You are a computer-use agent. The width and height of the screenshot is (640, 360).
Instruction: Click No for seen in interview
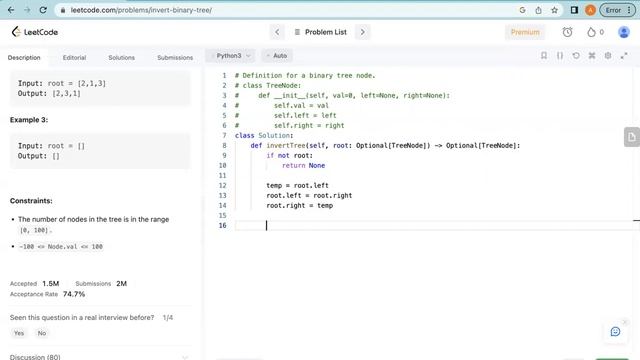(42, 333)
